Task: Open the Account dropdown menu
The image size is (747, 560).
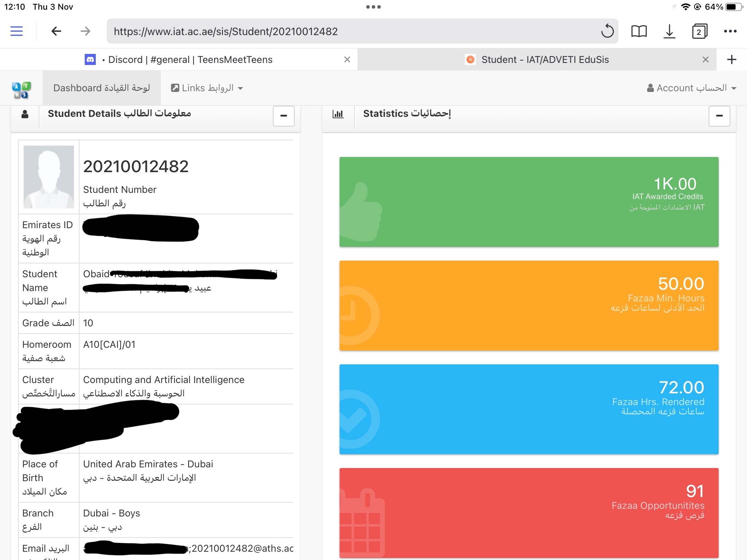Action: [692, 88]
